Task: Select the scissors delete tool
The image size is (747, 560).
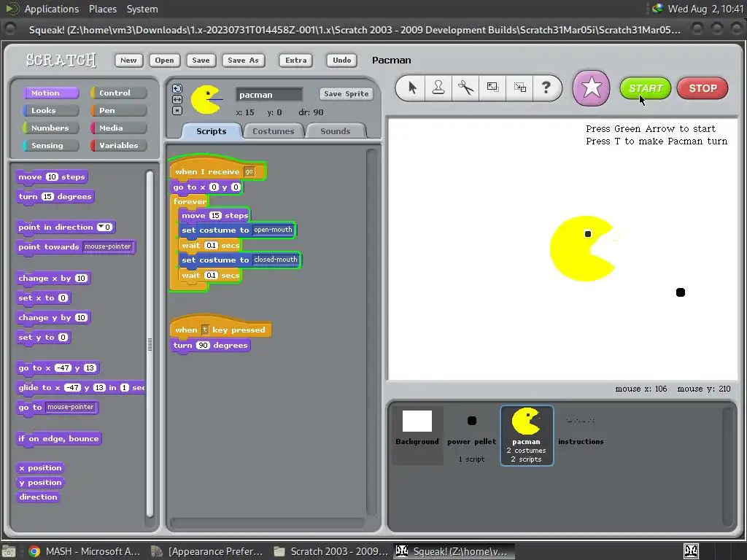Action: [465, 87]
